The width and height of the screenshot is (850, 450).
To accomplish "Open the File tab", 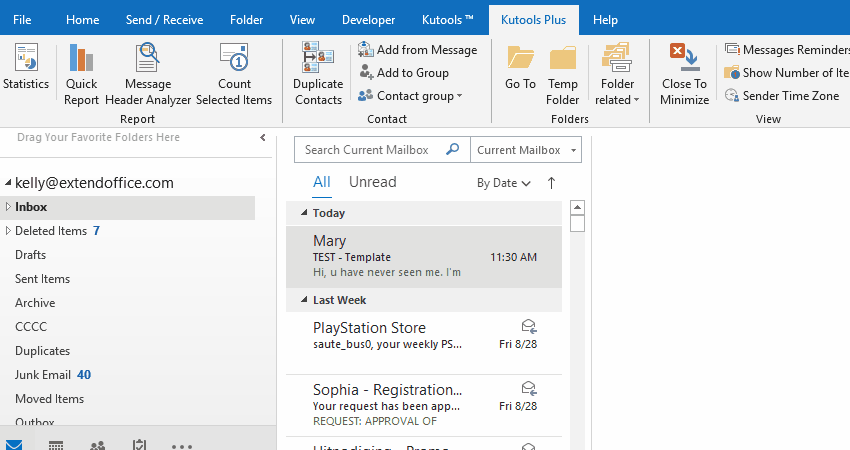I will pos(22,20).
